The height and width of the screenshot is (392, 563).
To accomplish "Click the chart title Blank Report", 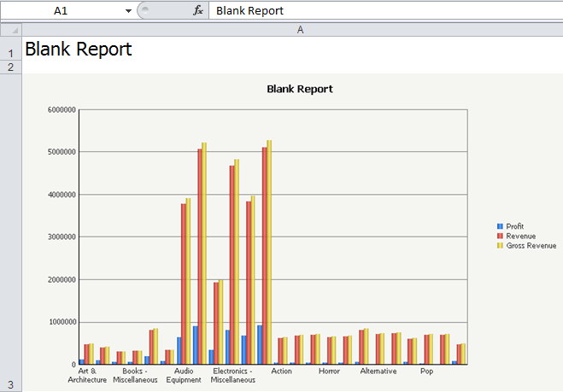I will click(x=300, y=89).
